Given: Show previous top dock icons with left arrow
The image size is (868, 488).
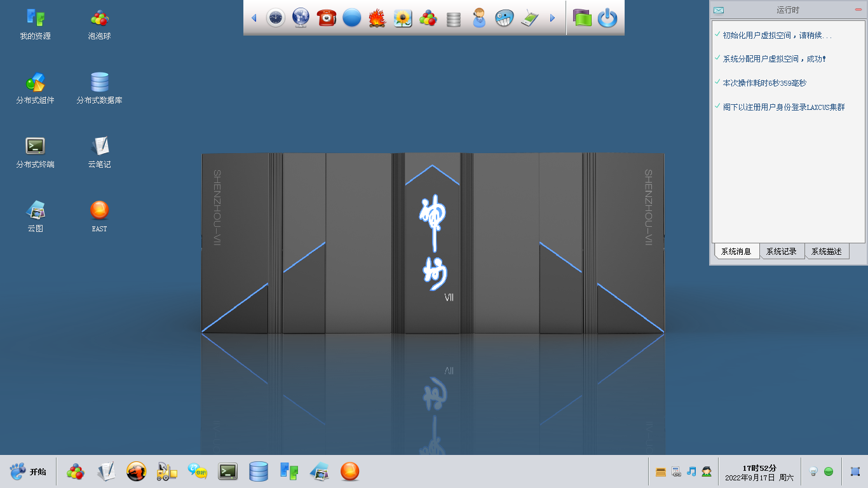Looking at the screenshot, I should pyautogui.click(x=254, y=18).
